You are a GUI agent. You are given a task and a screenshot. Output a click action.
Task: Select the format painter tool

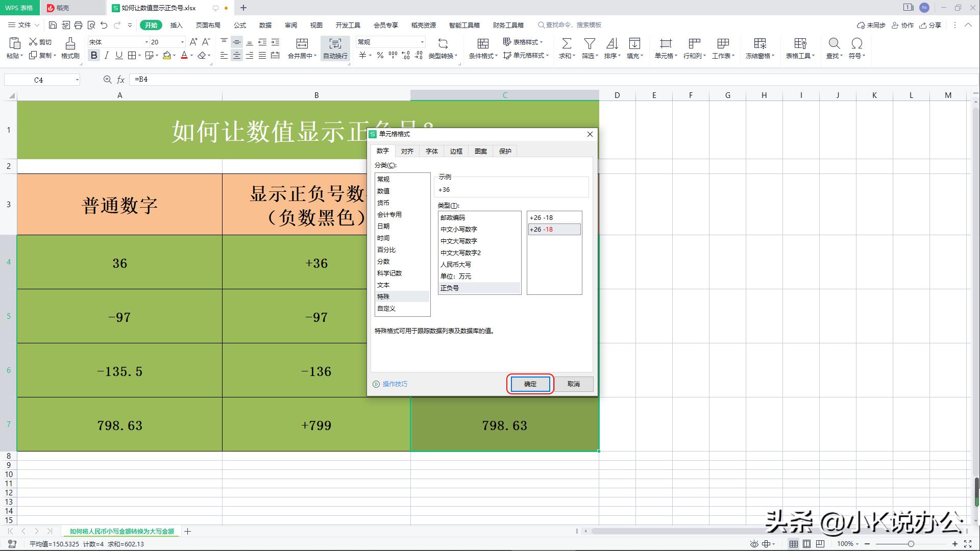(70, 48)
